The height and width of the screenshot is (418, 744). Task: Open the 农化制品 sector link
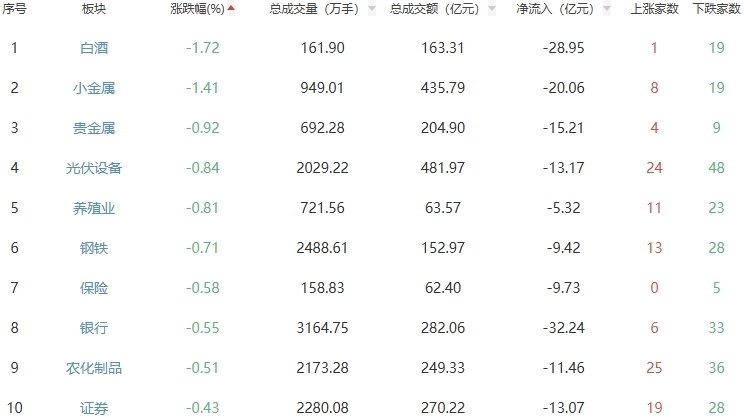point(95,368)
